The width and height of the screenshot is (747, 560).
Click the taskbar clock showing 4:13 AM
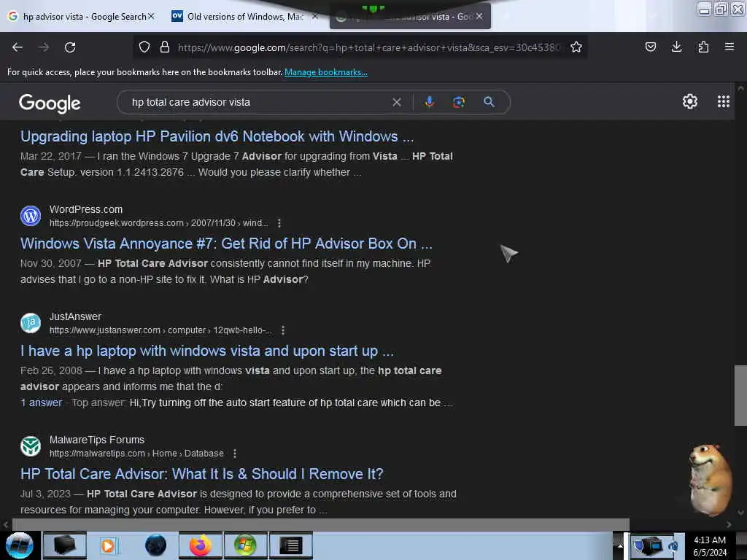[x=710, y=545]
